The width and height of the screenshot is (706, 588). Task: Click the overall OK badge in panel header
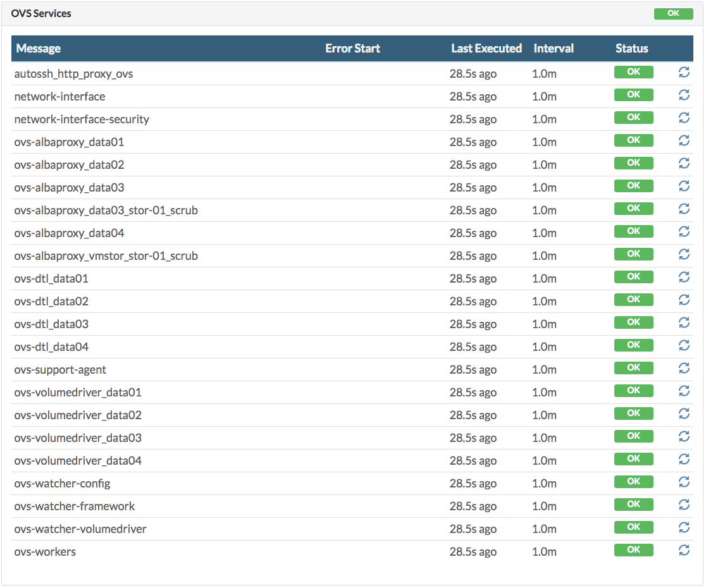[x=673, y=13]
